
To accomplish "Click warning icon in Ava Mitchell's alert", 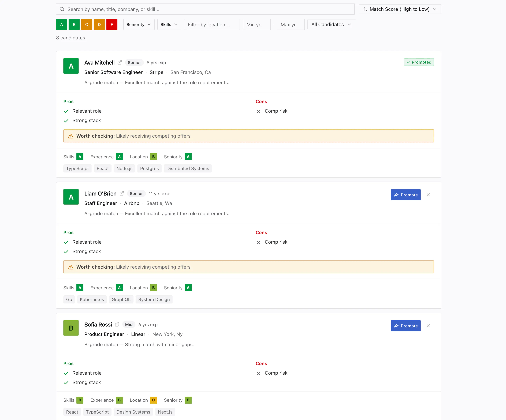I will tap(71, 136).
